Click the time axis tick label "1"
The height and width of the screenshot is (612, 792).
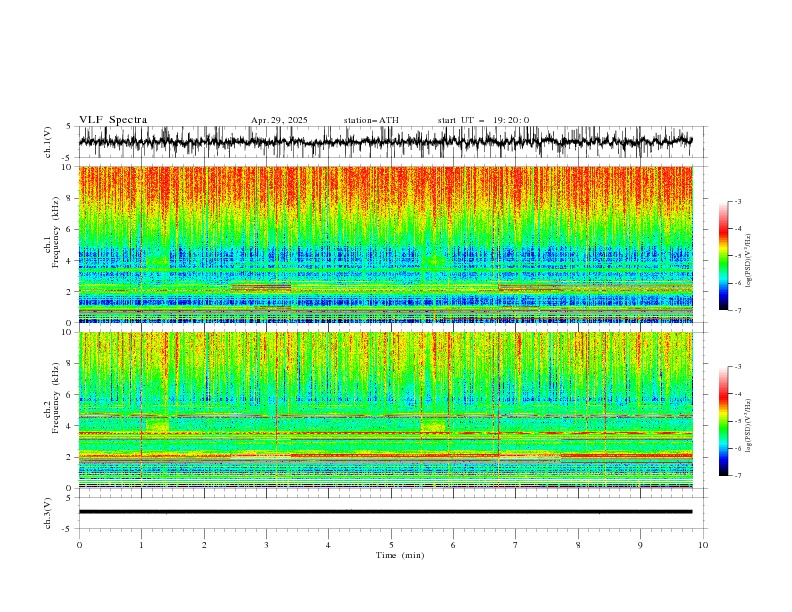point(141,545)
